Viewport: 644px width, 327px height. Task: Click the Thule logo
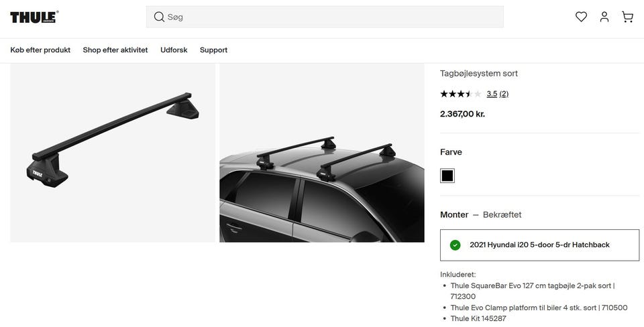(x=34, y=17)
